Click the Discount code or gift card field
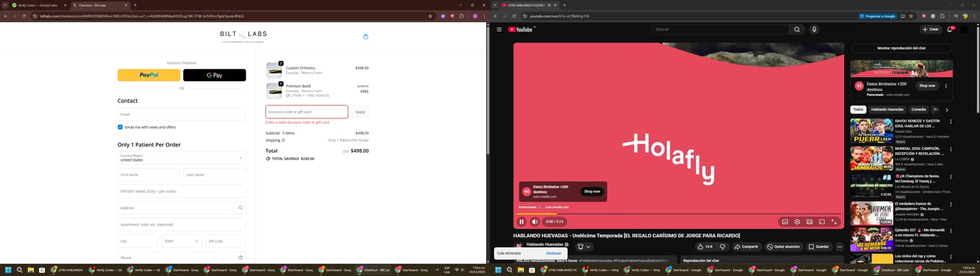Screen dimensions: 980x276 pos(306,112)
